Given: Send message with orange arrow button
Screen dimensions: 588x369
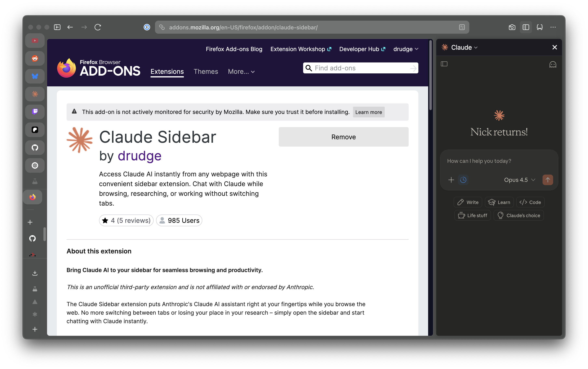Looking at the screenshot, I should click(x=547, y=180).
